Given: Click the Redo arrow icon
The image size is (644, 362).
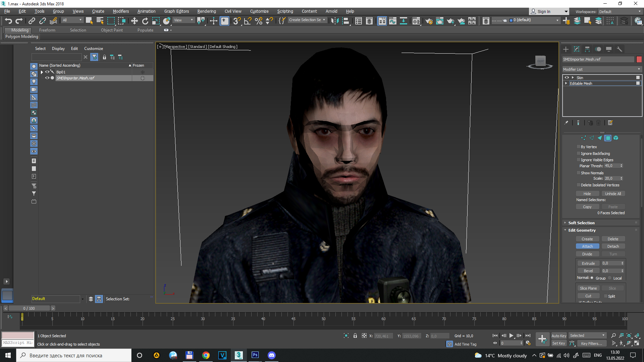Looking at the screenshot, I should click(x=19, y=21).
